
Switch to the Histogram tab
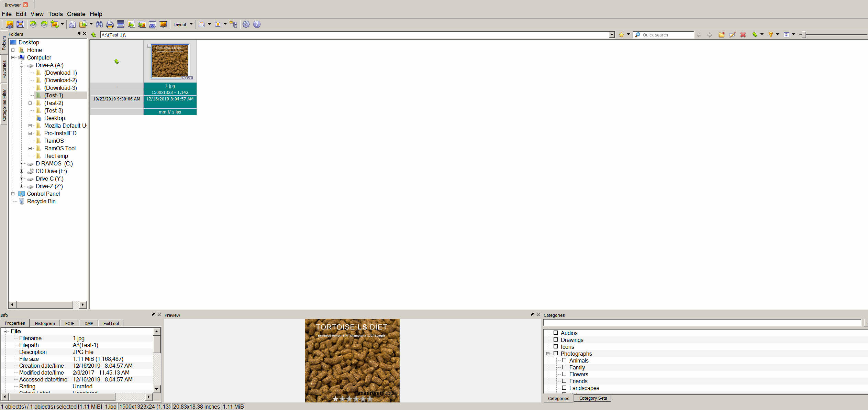tap(45, 323)
